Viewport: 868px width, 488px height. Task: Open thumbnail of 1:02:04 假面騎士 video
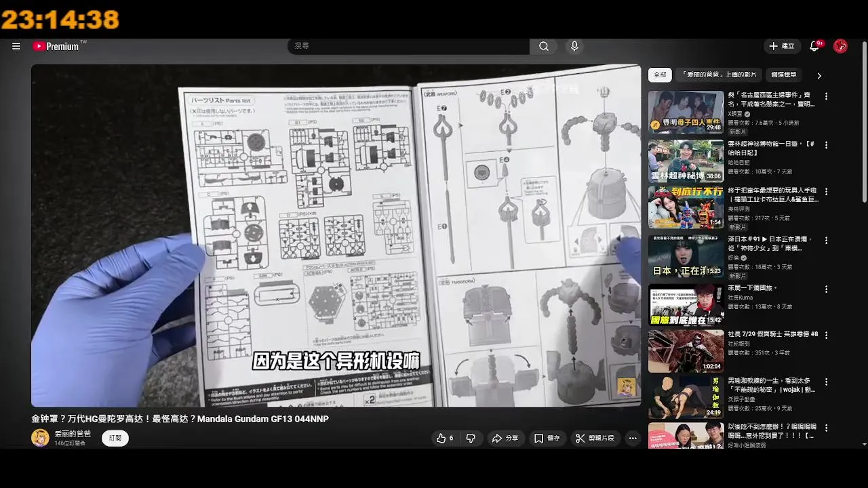coord(686,350)
